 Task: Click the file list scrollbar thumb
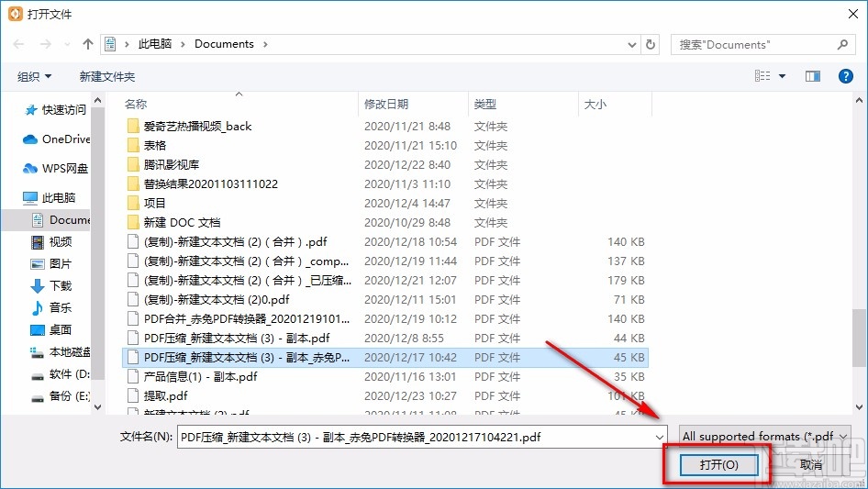click(x=859, y=338)
